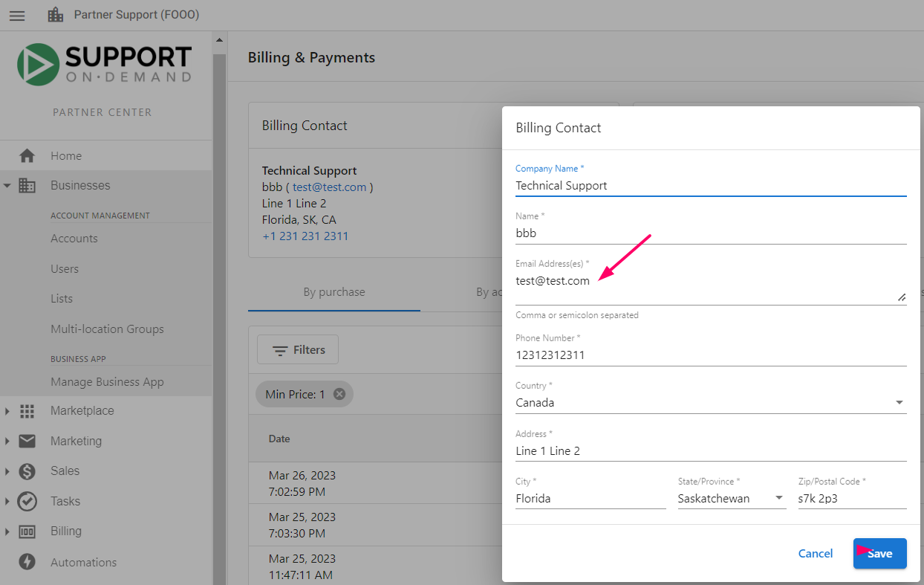924x585 pixels.
Task: Click the test@test.com email link
Action: pyautogui.click(x=329, y=187)
